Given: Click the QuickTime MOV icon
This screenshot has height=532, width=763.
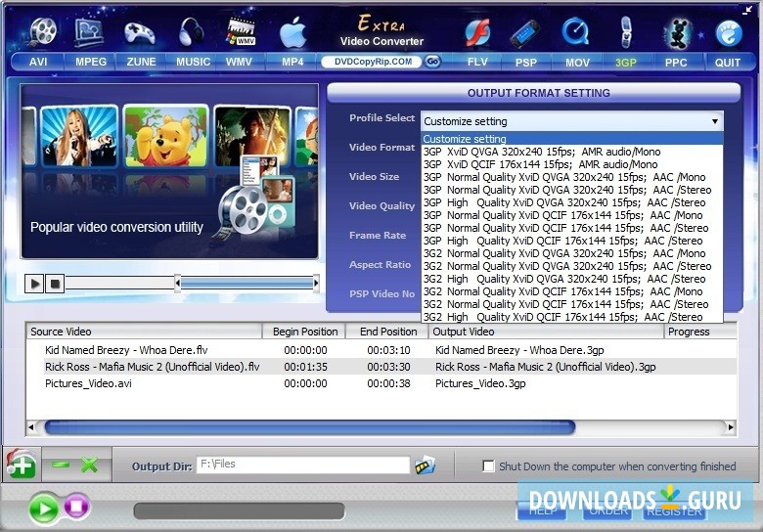Looking at the screenshot, I should click(575, 32).
